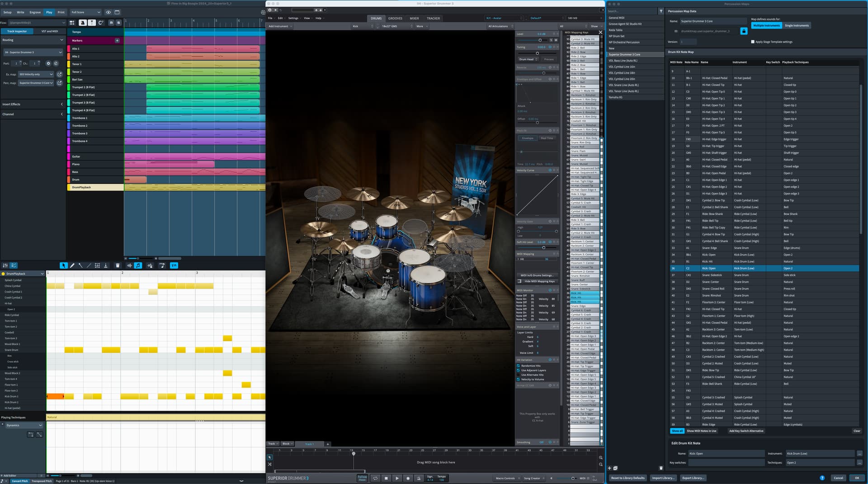Click the add marker plus icon
The image size is (868, 484).
[117, 41]
